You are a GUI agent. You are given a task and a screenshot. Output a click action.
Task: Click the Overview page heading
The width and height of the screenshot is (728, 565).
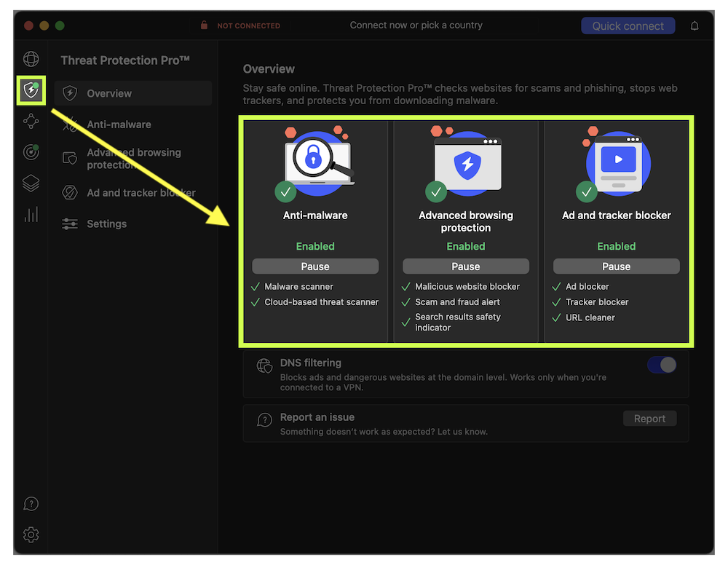click(269, 69)
